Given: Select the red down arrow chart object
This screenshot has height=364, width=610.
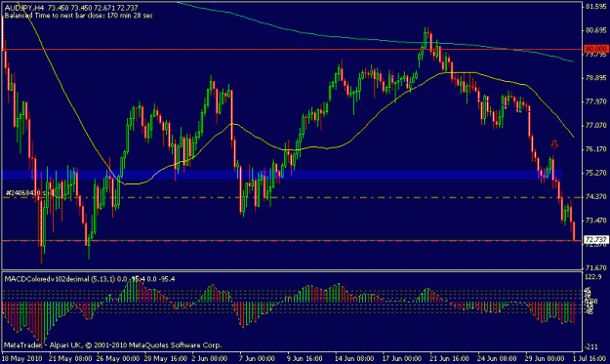Looking at the screenshot, I should pyautogui.click(x=554, y=144).
